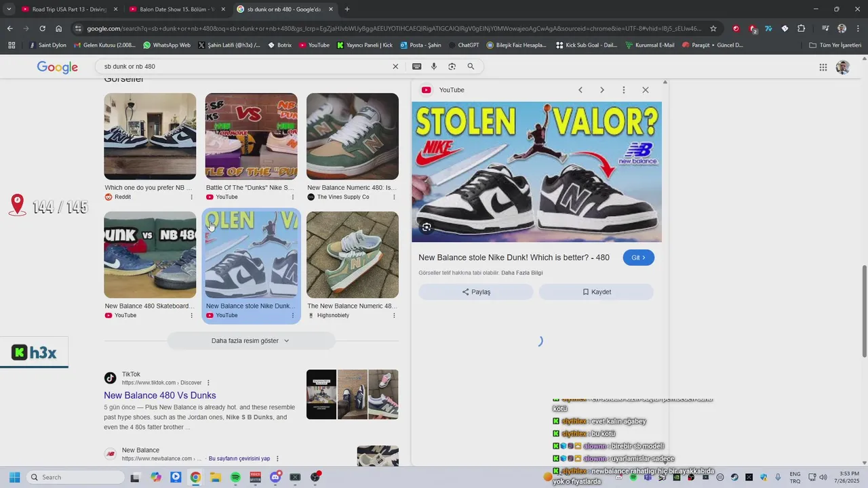The height and width of the screenshot is (488, 868).
Task: Open the Saint Dylon bookmark
Action: 47,45
